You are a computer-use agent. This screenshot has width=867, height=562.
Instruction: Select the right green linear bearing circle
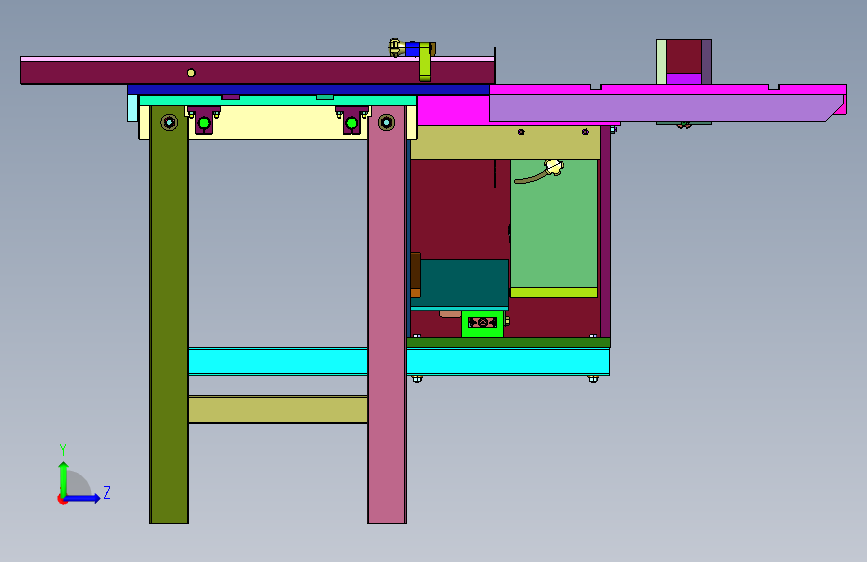[352, 123]
